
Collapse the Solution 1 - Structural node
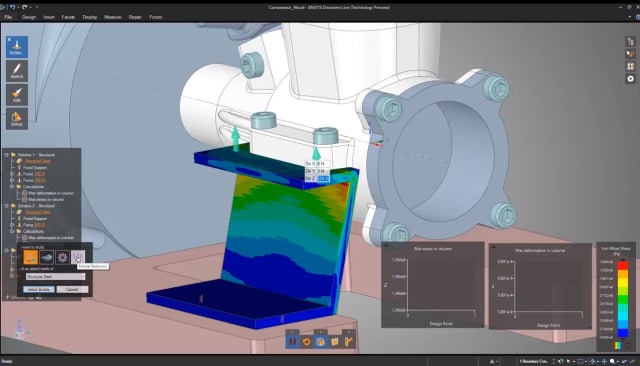[7, 155]
